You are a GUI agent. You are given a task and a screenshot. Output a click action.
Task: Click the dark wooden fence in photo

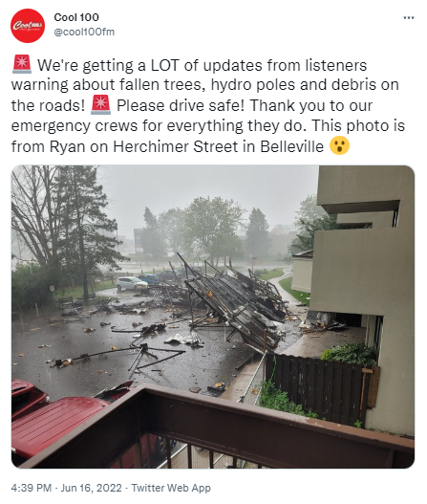click(x=316, y=387)
